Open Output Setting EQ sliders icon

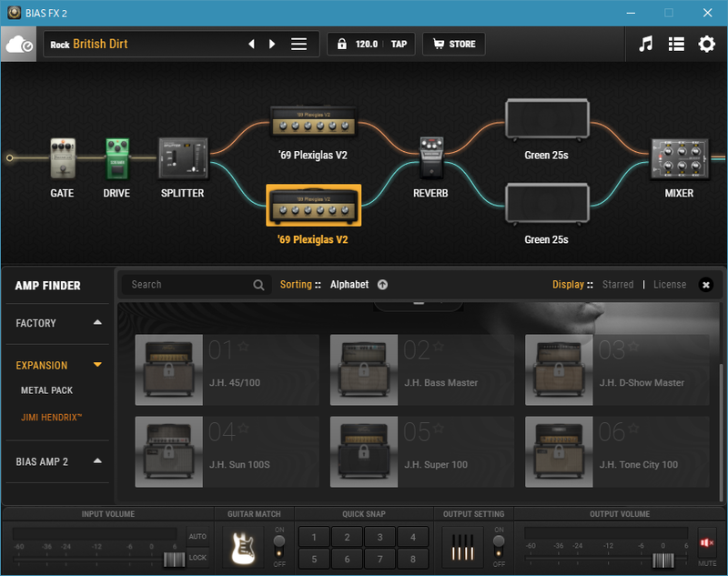(x=462, y=548)
